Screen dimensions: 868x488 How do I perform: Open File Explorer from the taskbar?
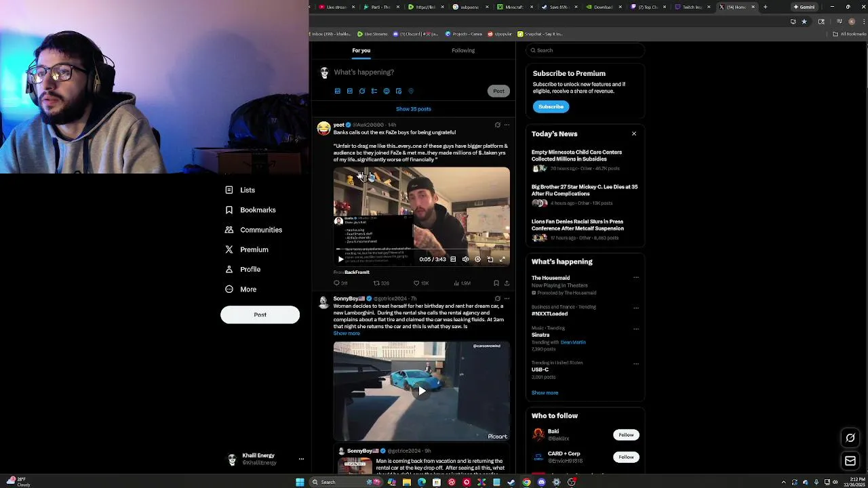pyautogui.click(x=406, y=482)
